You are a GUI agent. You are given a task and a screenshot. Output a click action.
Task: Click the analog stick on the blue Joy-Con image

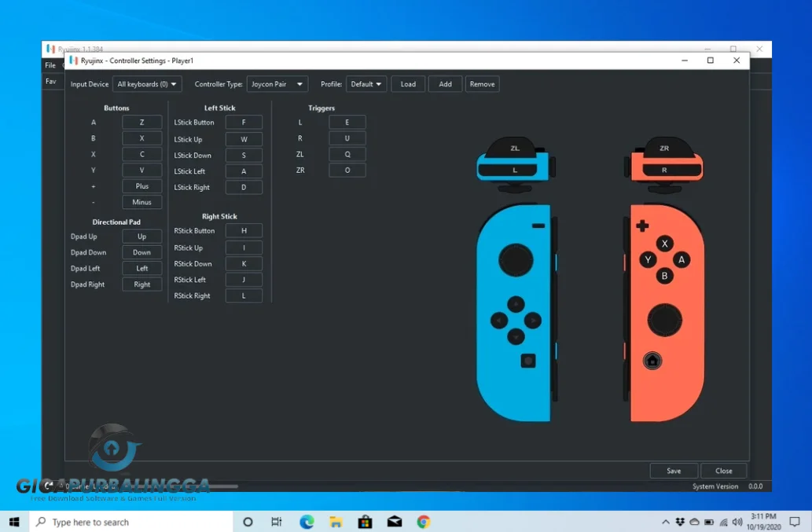(x=516, y=259)
